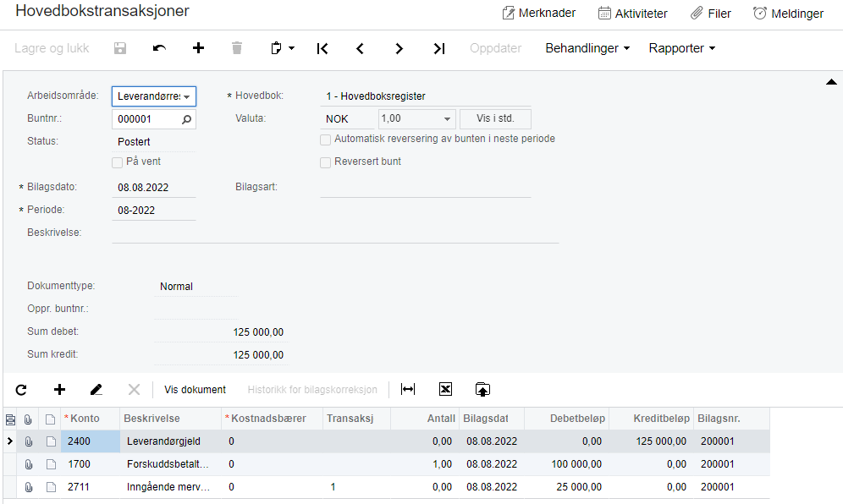Viewport: 843px width, 504px height.
Task: Click the grid delete row X icon
Action: pyautogui.click(x=134, y=390)
